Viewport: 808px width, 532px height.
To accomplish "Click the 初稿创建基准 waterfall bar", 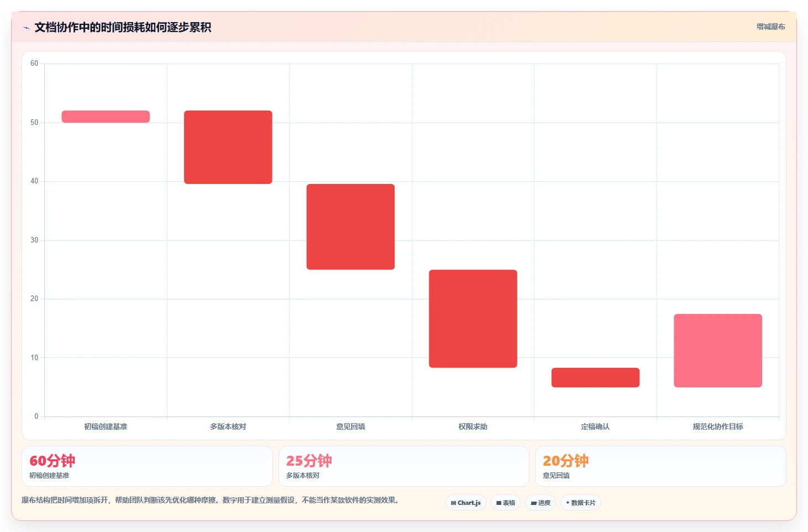I will (x=106, y=117).
